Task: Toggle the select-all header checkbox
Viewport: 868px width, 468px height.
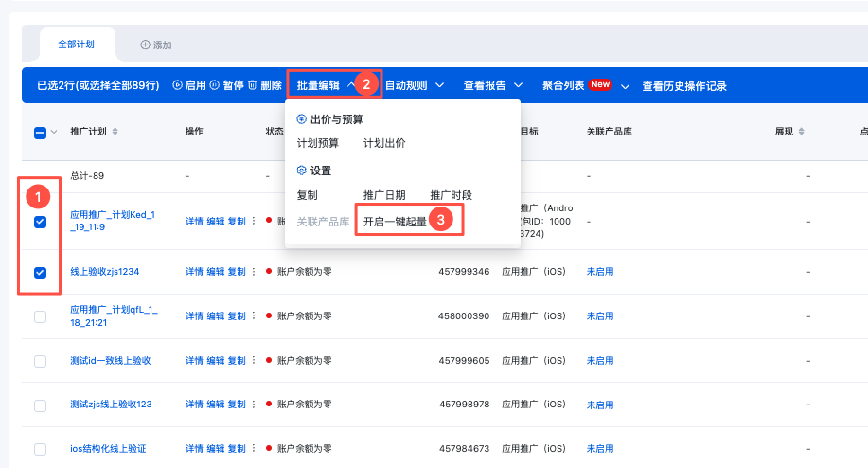Action: [40, 133]
